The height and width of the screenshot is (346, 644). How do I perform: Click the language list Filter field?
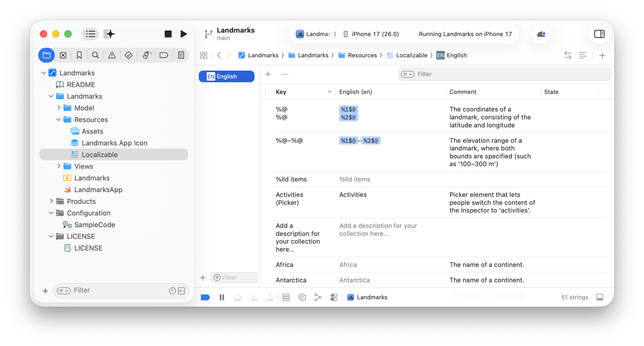234,278
